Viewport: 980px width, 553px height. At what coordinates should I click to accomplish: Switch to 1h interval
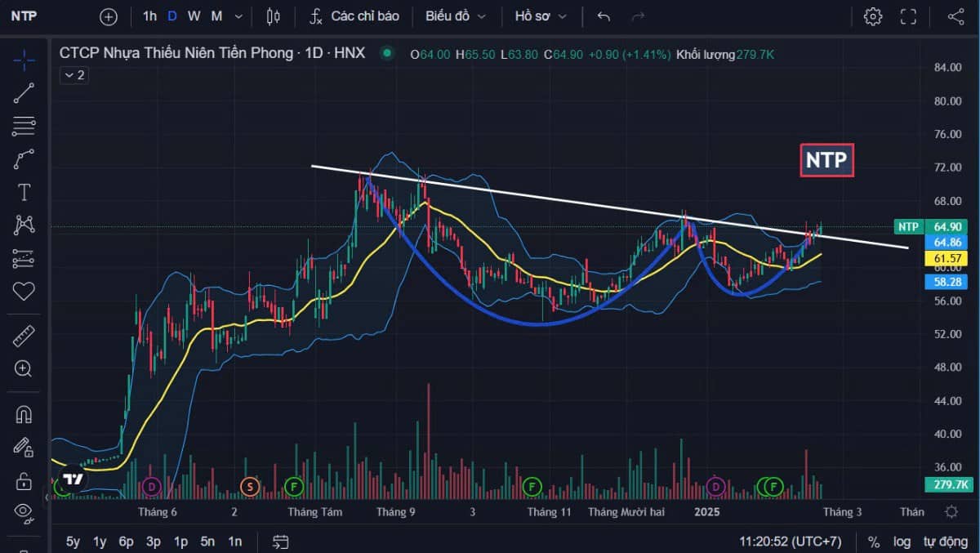click(x=149, y=16)
